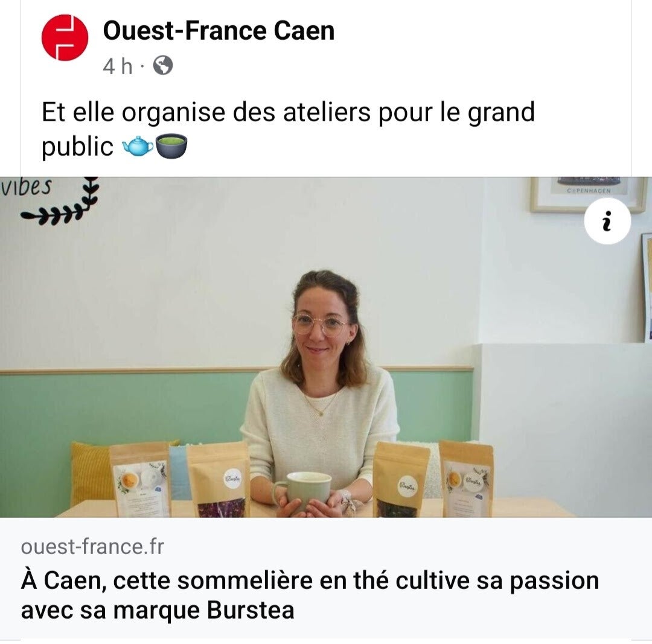Open the article headline about Burstea
The width and height of the screenshot is (652, 644).
310,595
